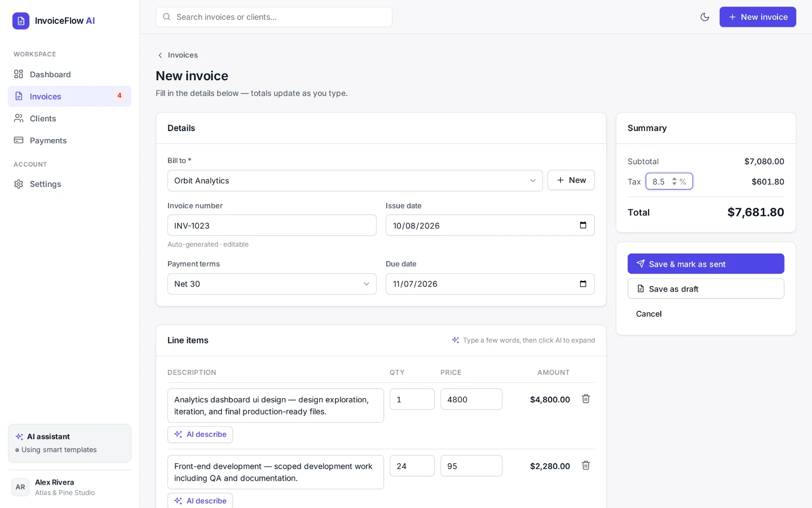Click AI describe under Analytics dashboard item
This screenshot has height=508, width=812.
pyautogui.click(x=200, y=434)
